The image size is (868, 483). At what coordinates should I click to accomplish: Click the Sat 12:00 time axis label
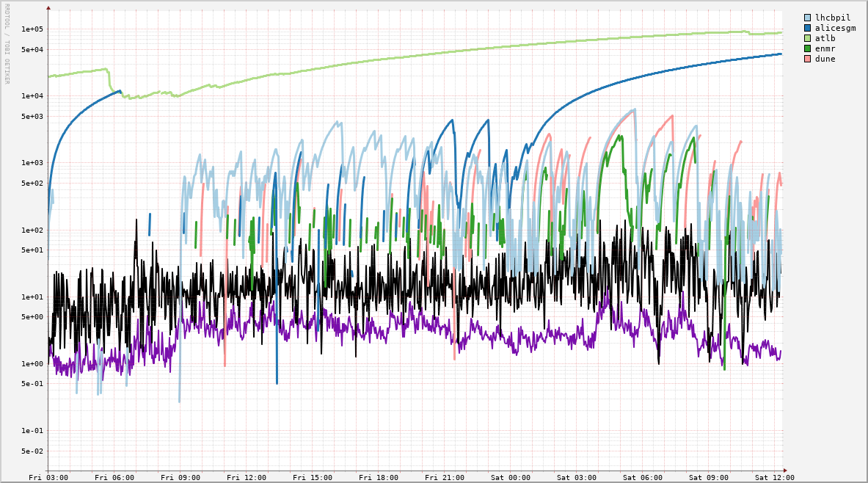775,477
